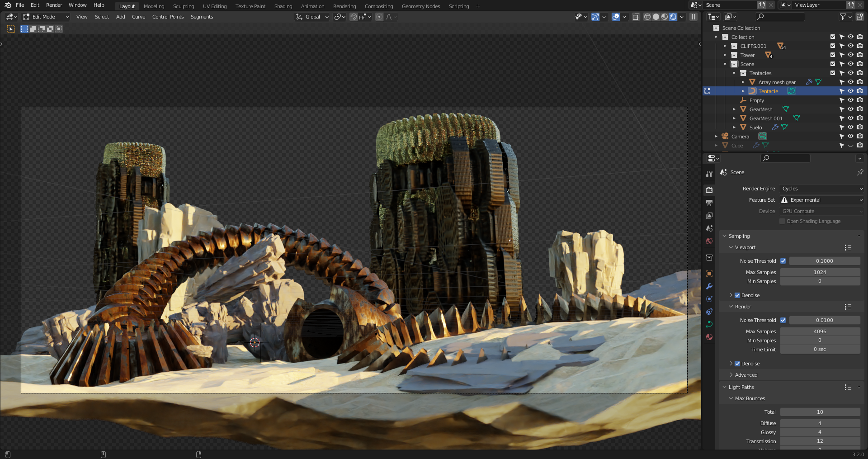The width and height of the screenshot is (868, 459).
Task: Uncheck Viewport Noise Threshold checkbox
Action: (783, 261)
